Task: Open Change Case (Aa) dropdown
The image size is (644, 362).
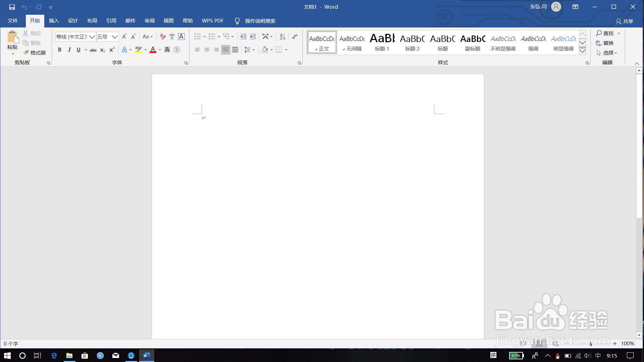Action: coord(148,37)
